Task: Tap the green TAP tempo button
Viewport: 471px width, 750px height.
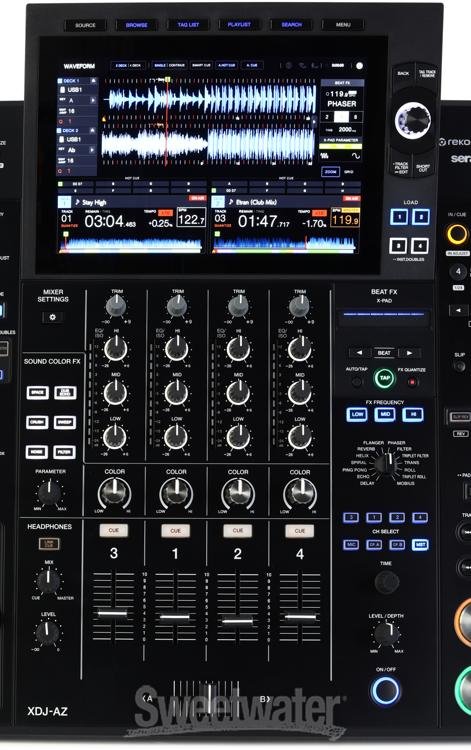Action: pos(384,378)
